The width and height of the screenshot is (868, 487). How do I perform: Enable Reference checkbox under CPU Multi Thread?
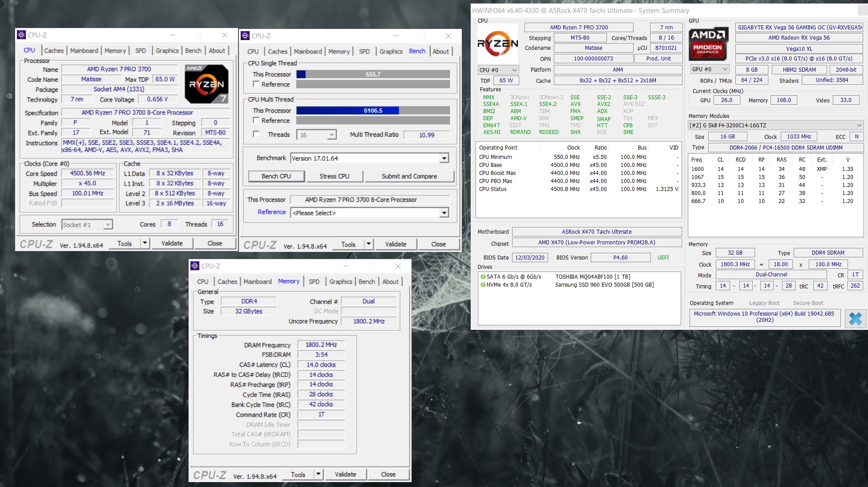[x=256, y=120]
